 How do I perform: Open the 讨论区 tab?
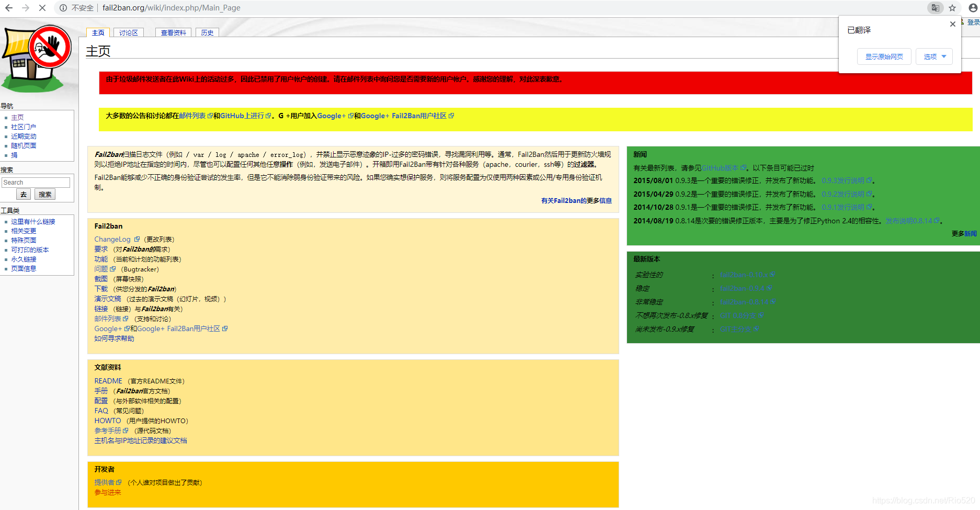[x=128, y=32]
